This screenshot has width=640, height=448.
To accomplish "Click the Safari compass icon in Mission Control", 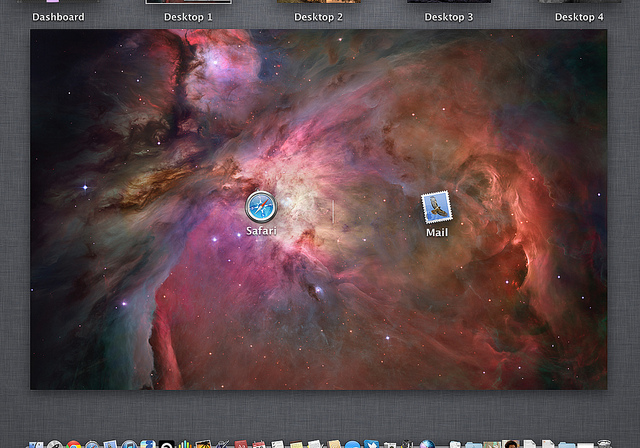I will click(x=261, y=207).
